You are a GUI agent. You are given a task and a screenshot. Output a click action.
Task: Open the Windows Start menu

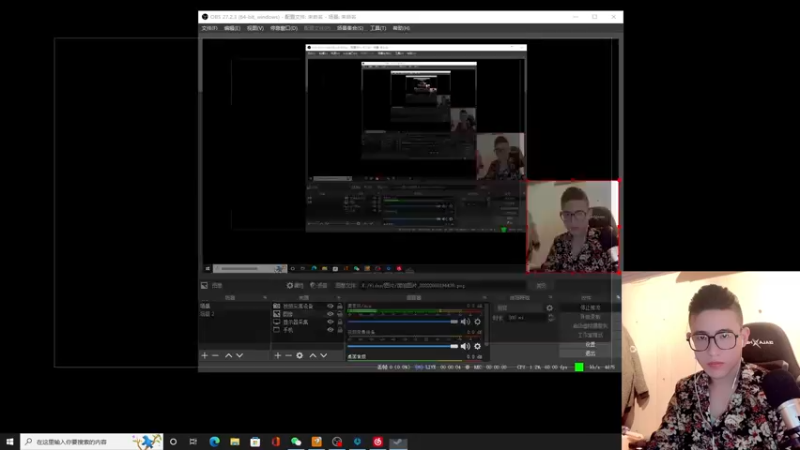tap(10, 442)
